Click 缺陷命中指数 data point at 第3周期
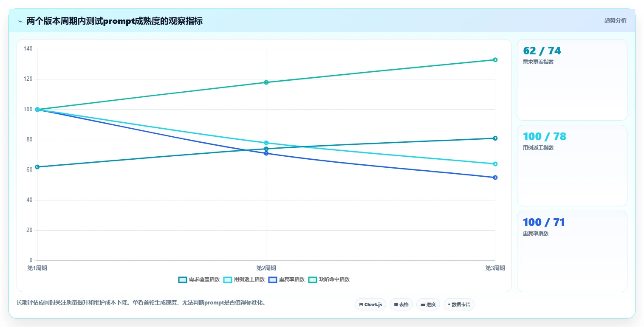Viewport: 644px width, 327px height. pos(495,60)
